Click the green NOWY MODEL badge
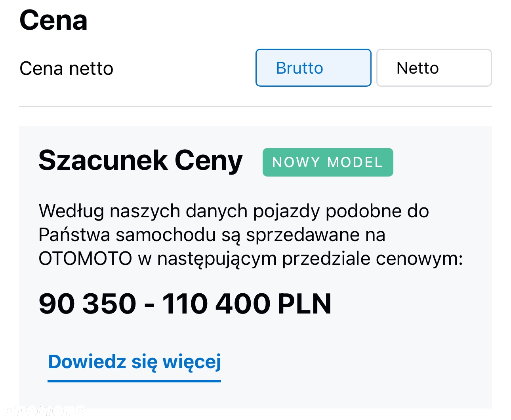The image size is (511, 420). [328, 162]
